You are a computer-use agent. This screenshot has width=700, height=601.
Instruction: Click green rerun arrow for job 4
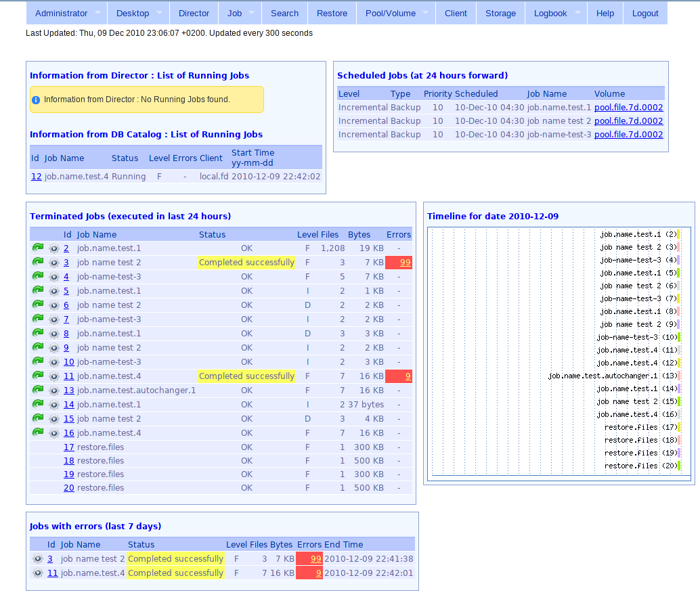click(38, 276)
